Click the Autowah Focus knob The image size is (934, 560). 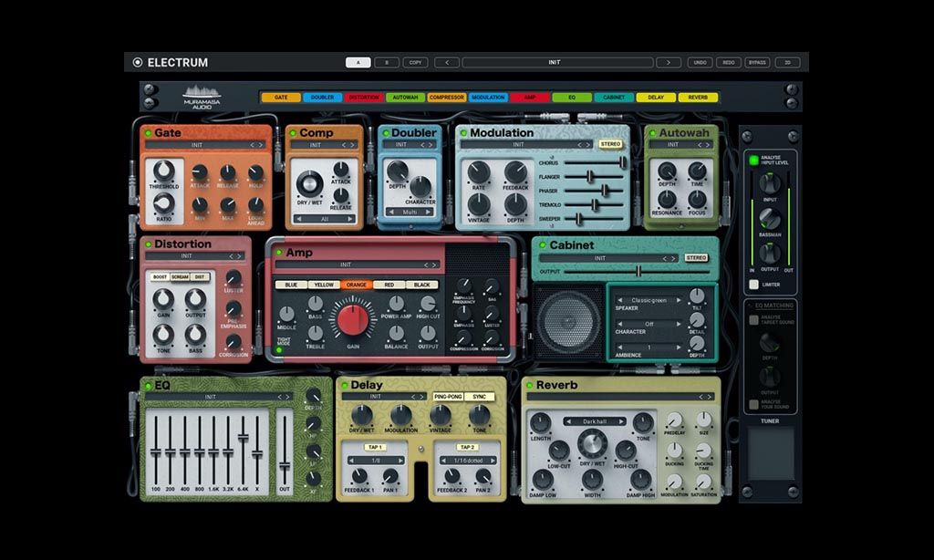click(697, 199)
